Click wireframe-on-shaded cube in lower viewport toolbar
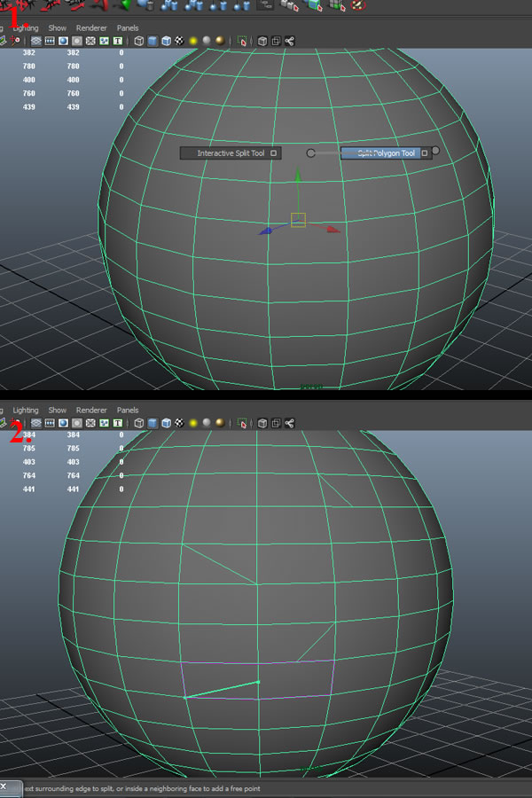532x798 pixels. (166, 424)
